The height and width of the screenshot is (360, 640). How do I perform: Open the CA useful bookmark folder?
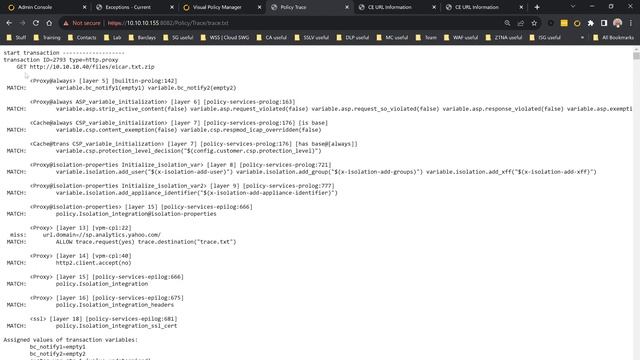pyautogui.click(x=271, y=38)
